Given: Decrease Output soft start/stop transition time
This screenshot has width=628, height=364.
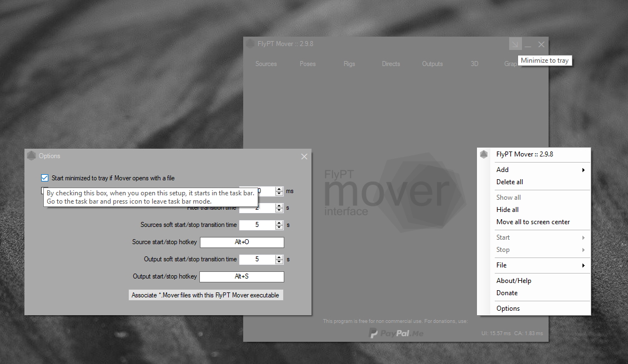Looking at the screenshot, I should pos(279,262).
